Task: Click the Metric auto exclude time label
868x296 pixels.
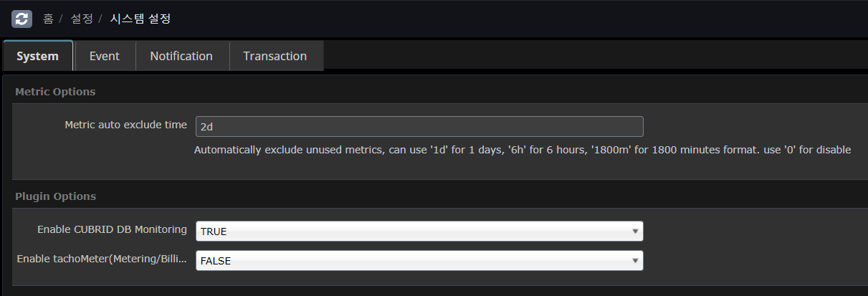Action: click(x=125, y=125)
